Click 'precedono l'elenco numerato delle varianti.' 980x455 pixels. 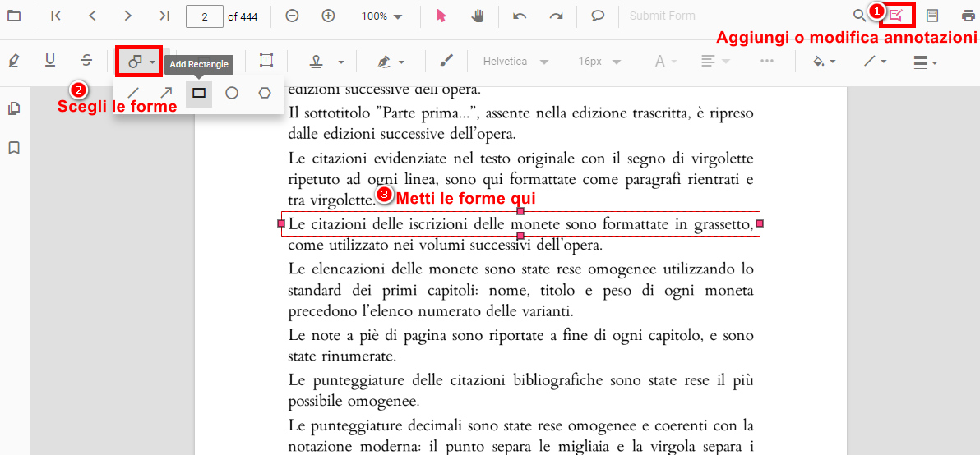431,310
